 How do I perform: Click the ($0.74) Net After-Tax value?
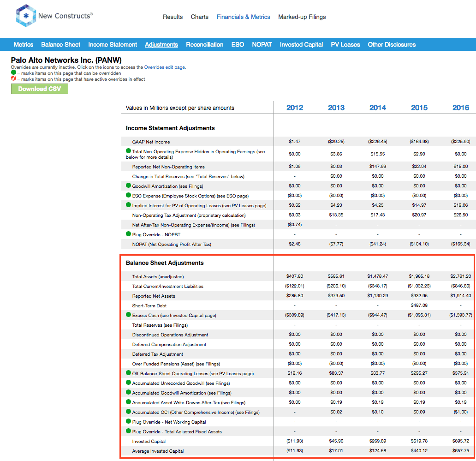point(295,225)
